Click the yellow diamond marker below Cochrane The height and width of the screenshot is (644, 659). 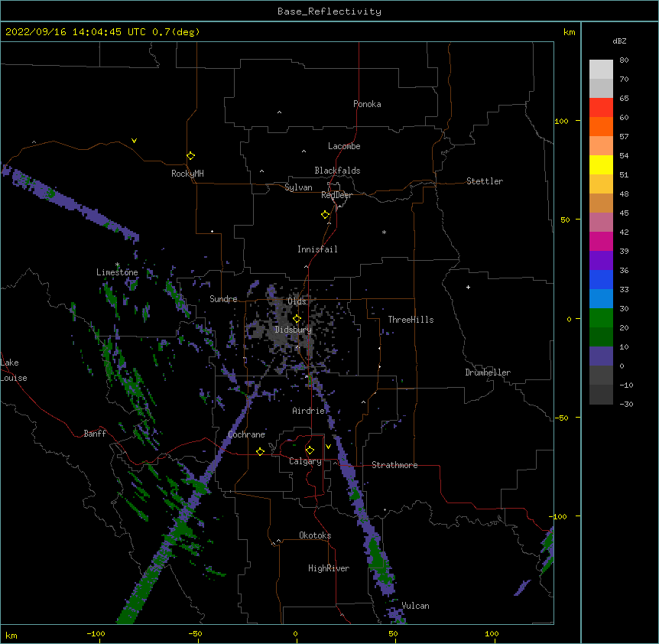click(x=260, y=451)
